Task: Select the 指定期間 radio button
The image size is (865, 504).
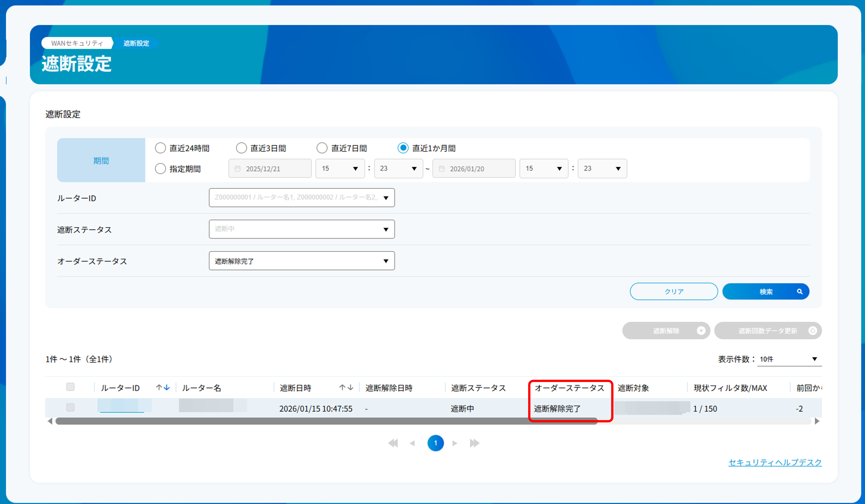Action: tap(160, 168)
